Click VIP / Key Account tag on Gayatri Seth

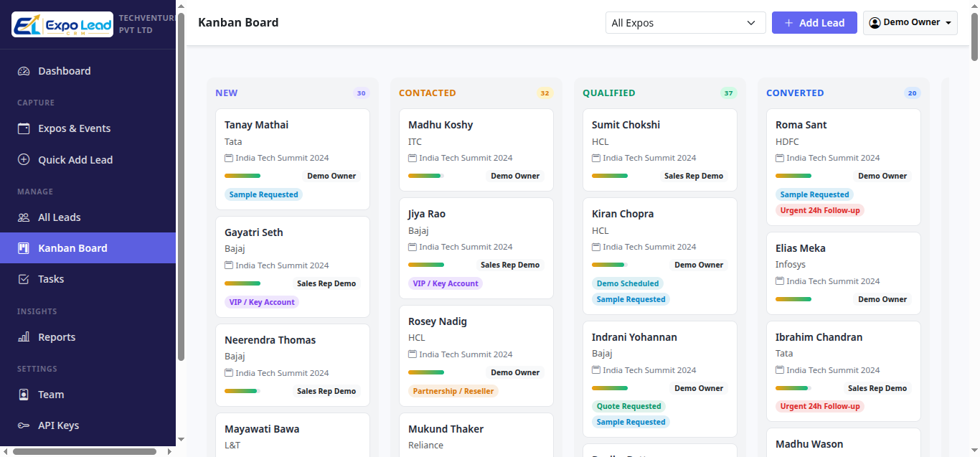(x=262, y=302)
